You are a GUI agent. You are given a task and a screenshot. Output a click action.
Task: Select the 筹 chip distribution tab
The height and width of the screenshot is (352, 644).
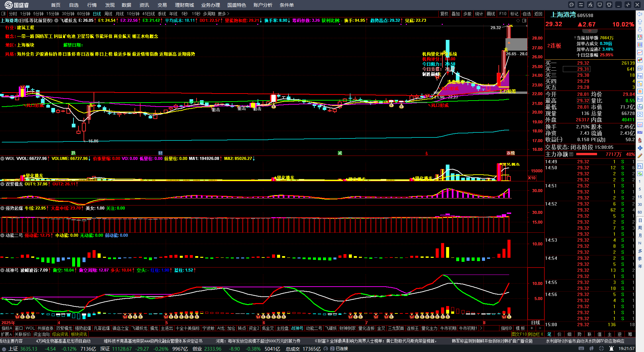point(630,334)
